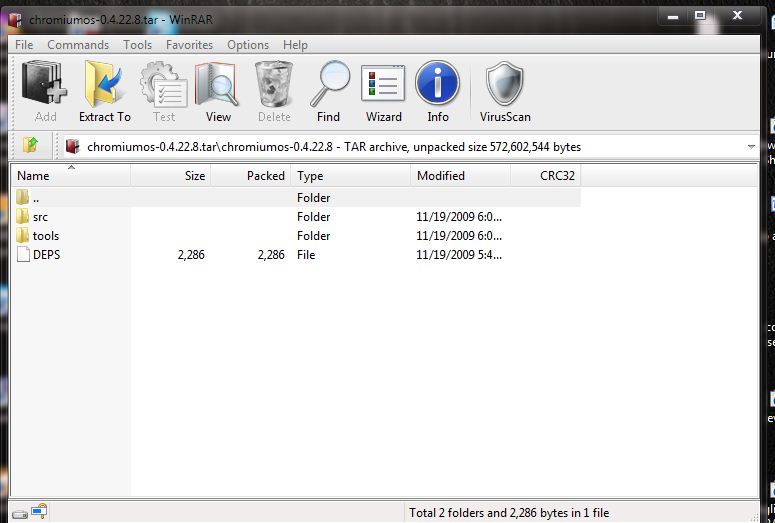Click the drive icon in the status bar

pyautogui.click(x=20, y=514)
